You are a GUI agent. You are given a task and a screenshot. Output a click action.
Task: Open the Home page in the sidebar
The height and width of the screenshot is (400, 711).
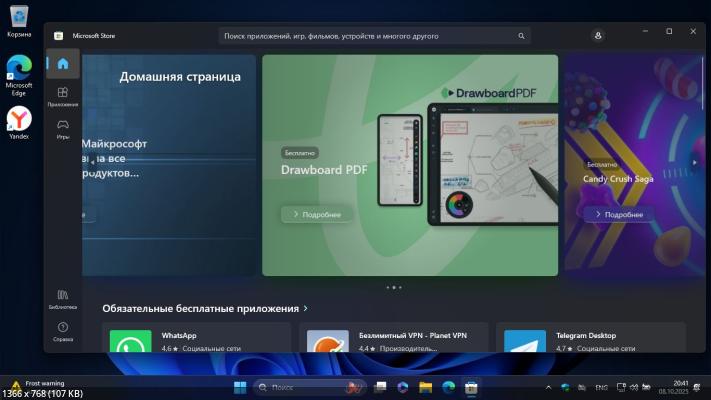[x=63, y=64]
